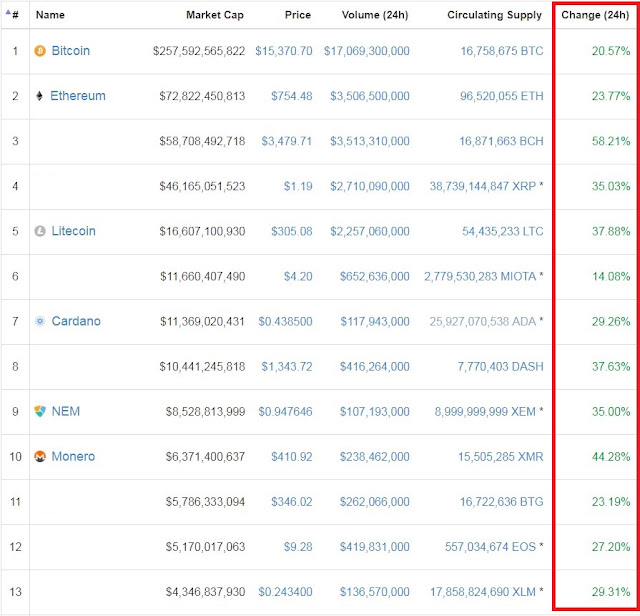
Task: Sort table by Volume (24h) header
Action: [375, 15]
